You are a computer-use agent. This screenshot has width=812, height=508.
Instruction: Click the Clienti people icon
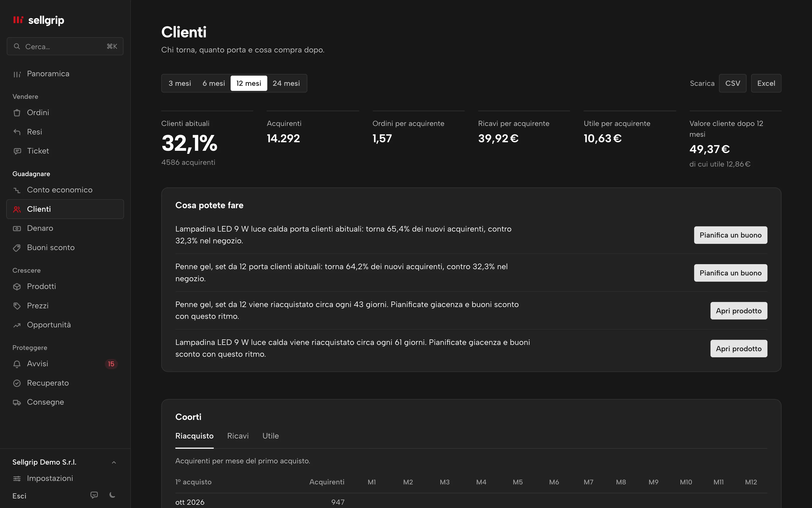(17, 209)
